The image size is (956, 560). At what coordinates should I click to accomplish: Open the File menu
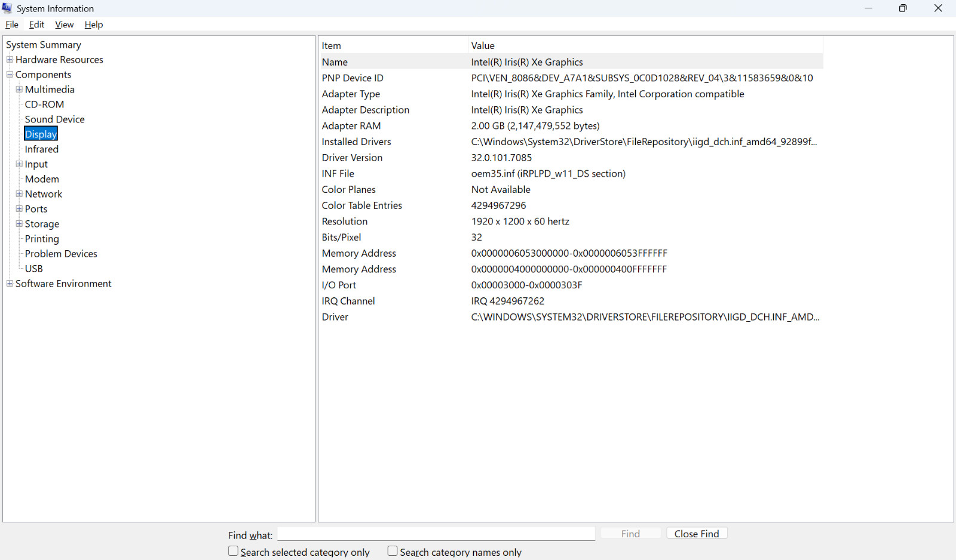[12, 24]
